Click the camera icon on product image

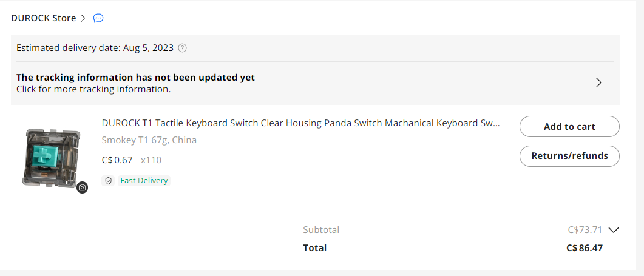coord(83,187)
